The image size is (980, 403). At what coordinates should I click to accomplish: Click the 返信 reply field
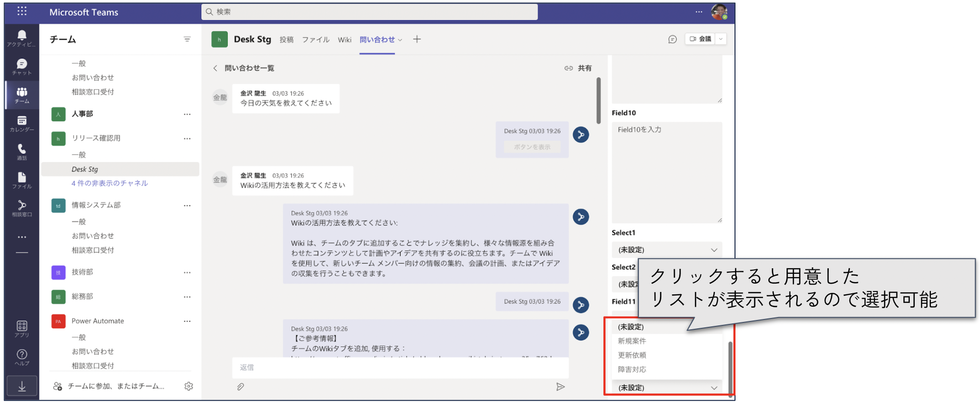pyautogui.click(x=400, y=368)
